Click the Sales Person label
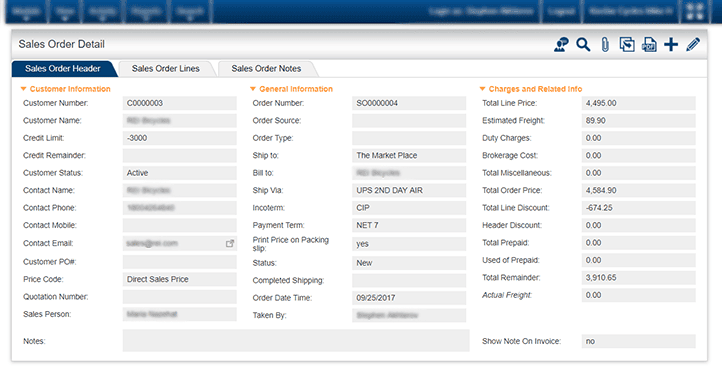The image size is (722, 388). (47, 314)
